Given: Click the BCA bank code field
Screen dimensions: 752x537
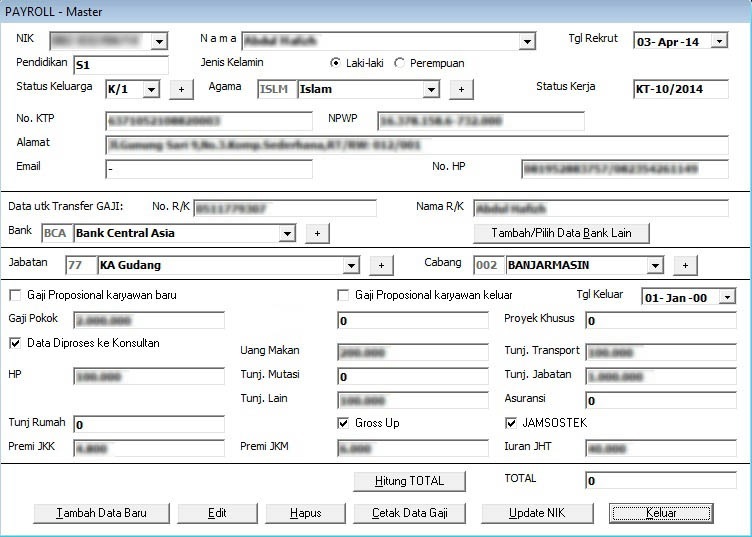Looking at the screenshot, I should 57,233.
